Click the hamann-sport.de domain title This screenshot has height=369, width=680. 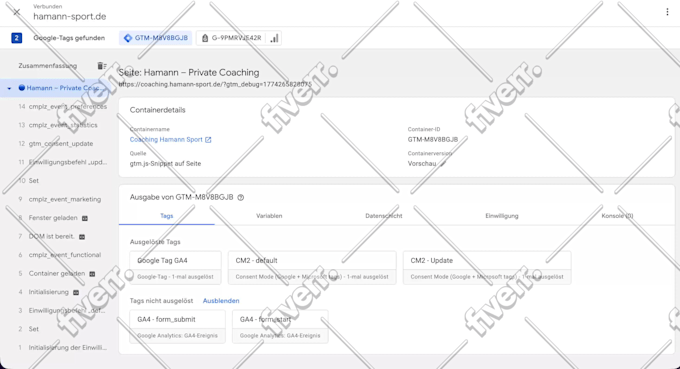pos(69,16)
